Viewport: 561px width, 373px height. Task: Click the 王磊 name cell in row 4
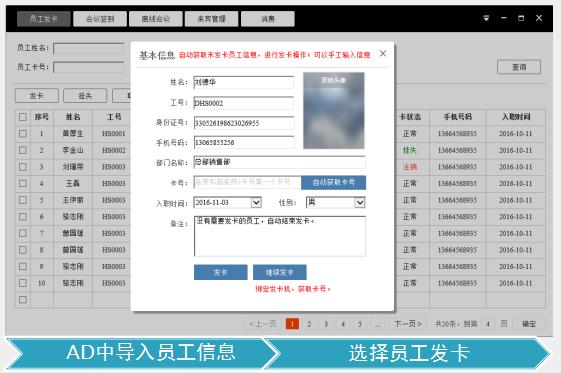tap(73, 183)
